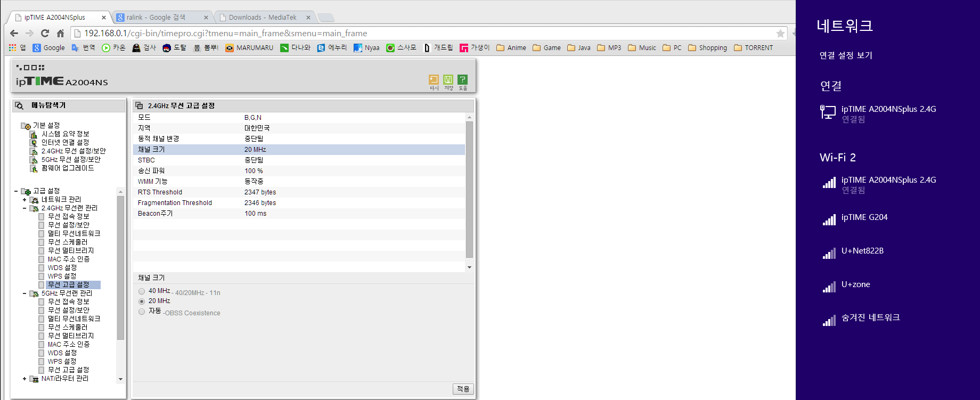Open 시스템 요약 정보 in the menu tree
The height and width of the screenshot is (400, 980).
[x=66, y=134]
